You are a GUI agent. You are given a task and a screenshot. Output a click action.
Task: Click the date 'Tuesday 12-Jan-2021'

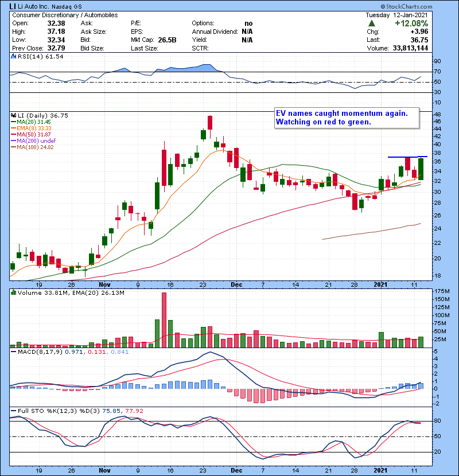(x=396, y=15)
